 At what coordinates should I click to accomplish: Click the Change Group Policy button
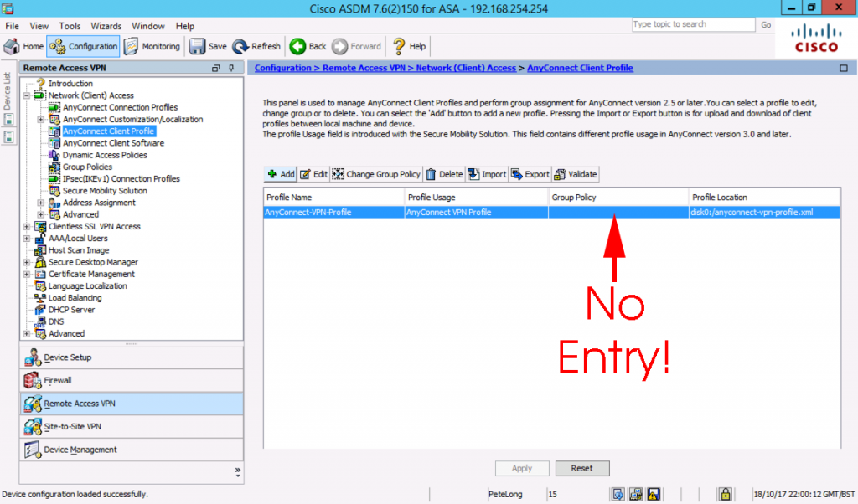click(x=376, y=173)
